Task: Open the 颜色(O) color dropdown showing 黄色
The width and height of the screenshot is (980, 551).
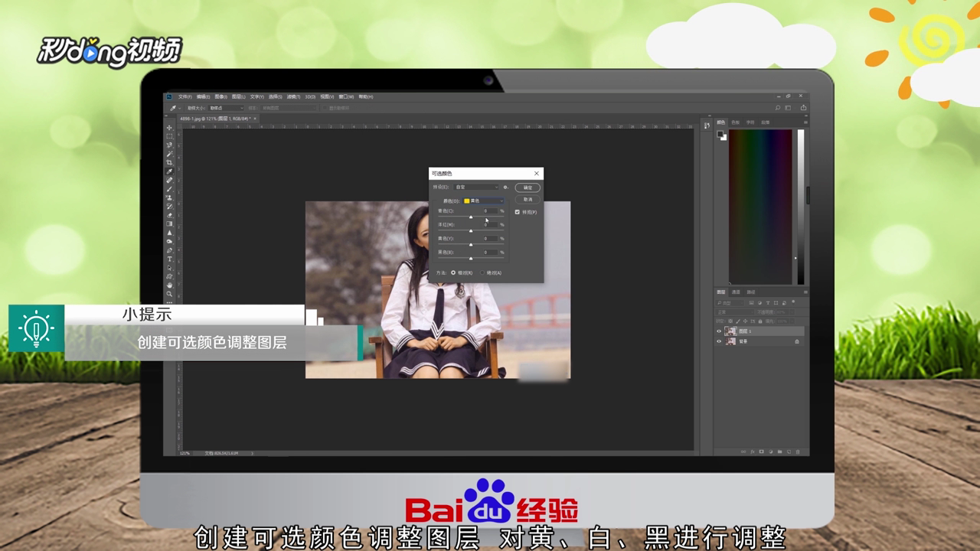Action: click(x=483, y=201)
